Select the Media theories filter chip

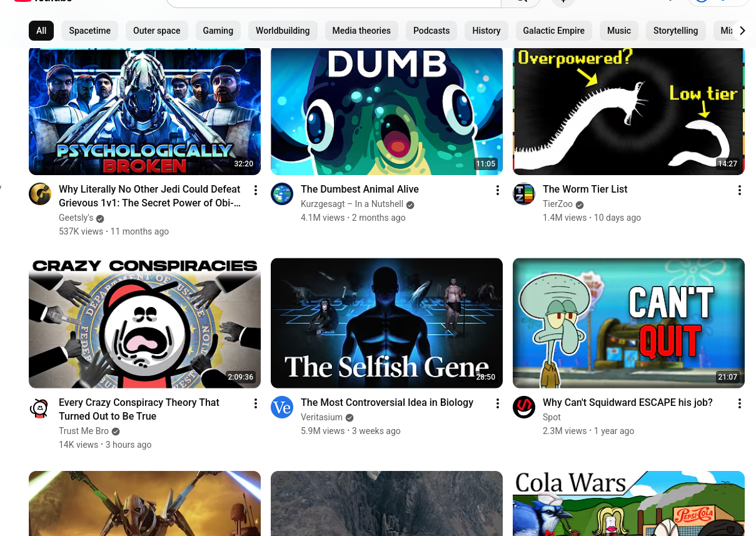click(361, 31)
